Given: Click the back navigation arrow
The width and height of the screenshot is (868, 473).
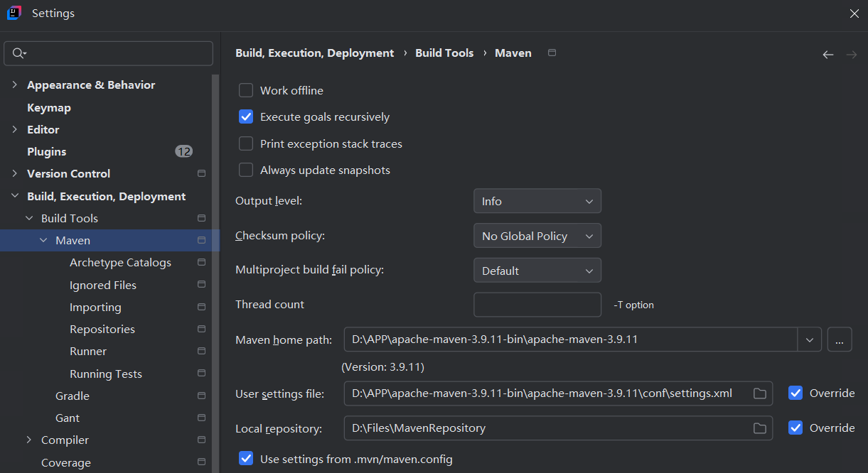Looking at the screenshot, I should click(x=827, y=55).
